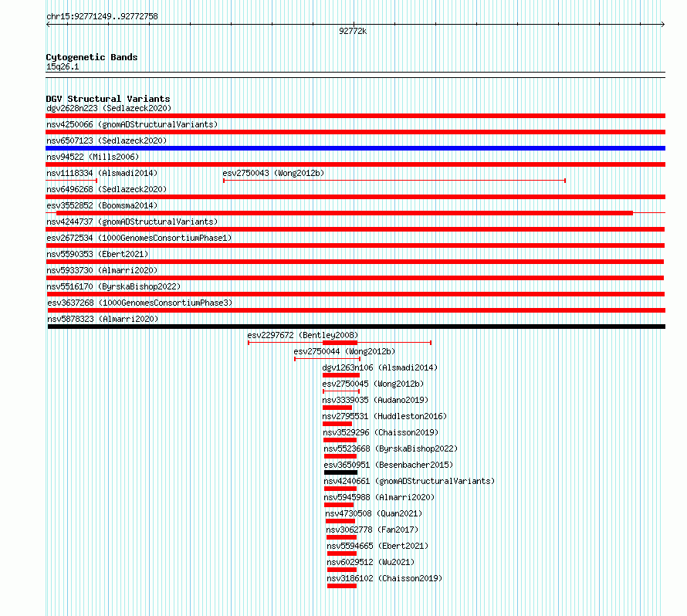Click the Cytogenetic Bands track title
Viewport: 687px width, 616px height.
point(92,57)
